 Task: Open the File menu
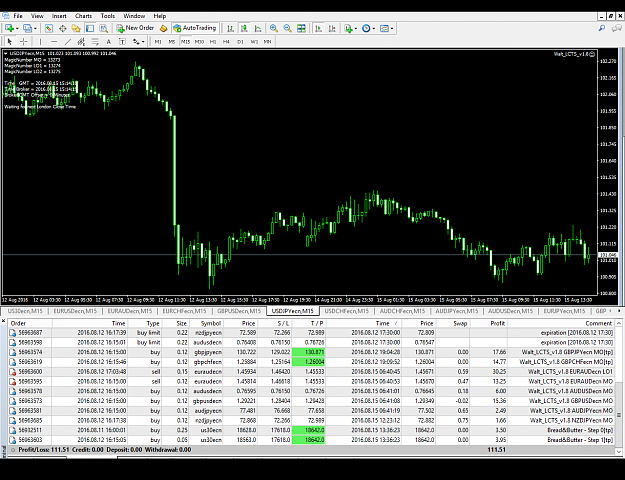[18, 16]
